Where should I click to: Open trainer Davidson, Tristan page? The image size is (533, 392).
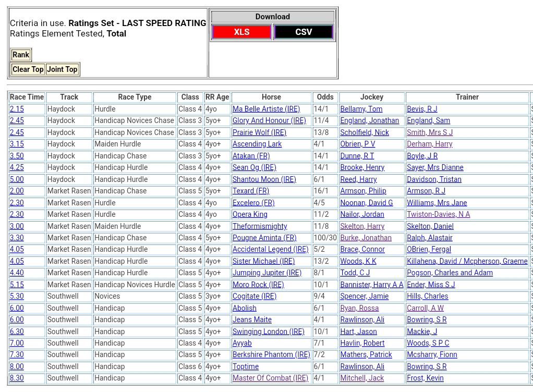[x=434, y=179]
